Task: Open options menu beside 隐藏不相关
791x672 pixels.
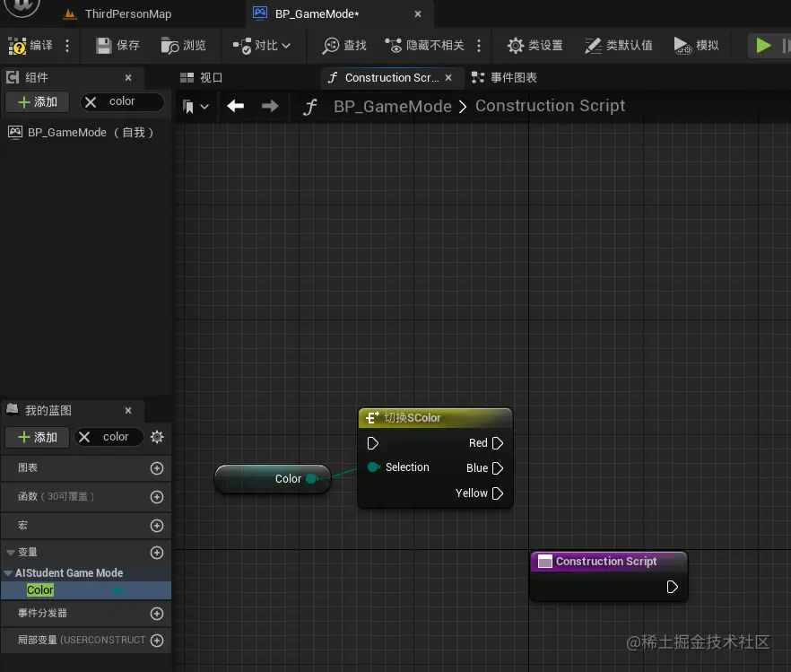Action: (x=479, y=46)
